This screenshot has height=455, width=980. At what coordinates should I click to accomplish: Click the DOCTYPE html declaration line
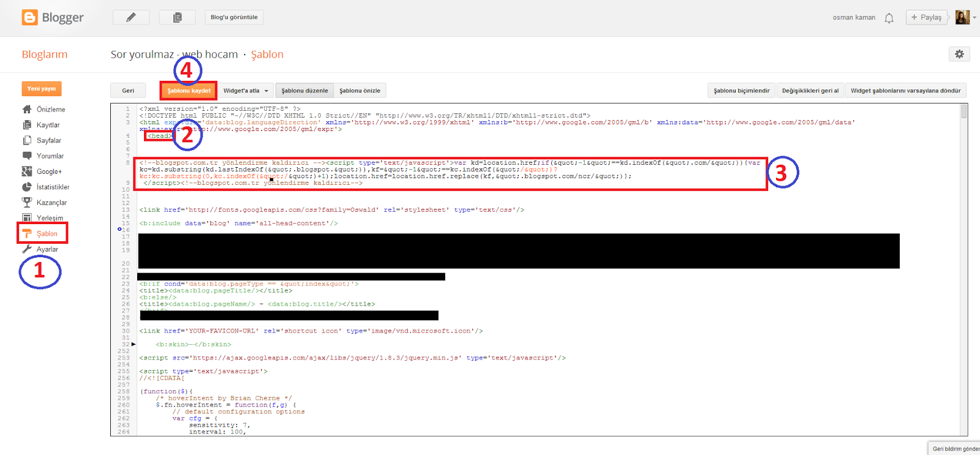point(364,115)
